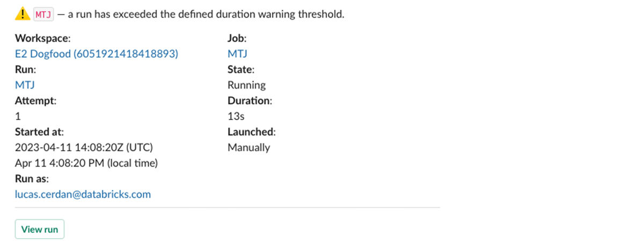644x244 pixels.
Task: Click the Running state value
Action: pos(246,85)
